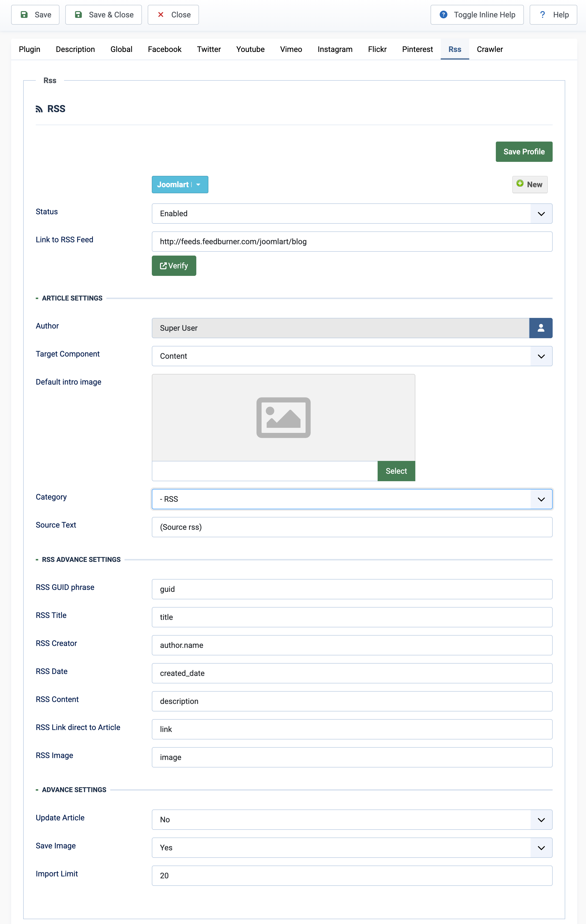Click the Author user select icon
Screen dimensions: 586x924
click(540, 328)
